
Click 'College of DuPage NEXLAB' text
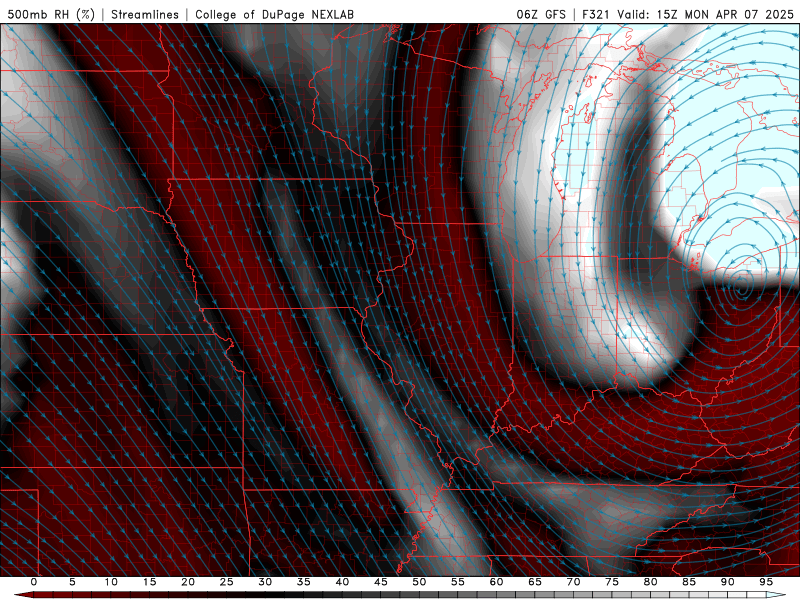(274, 14)
